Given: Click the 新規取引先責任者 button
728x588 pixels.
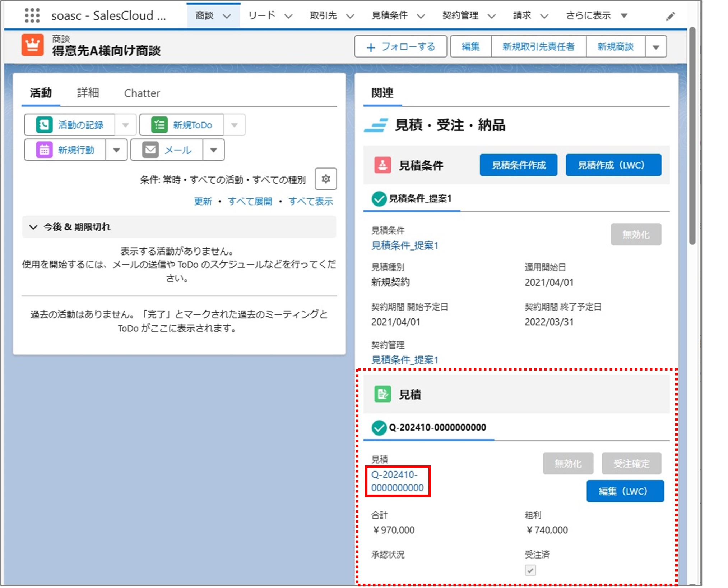Looking at the screenshot, I should 538,46.
